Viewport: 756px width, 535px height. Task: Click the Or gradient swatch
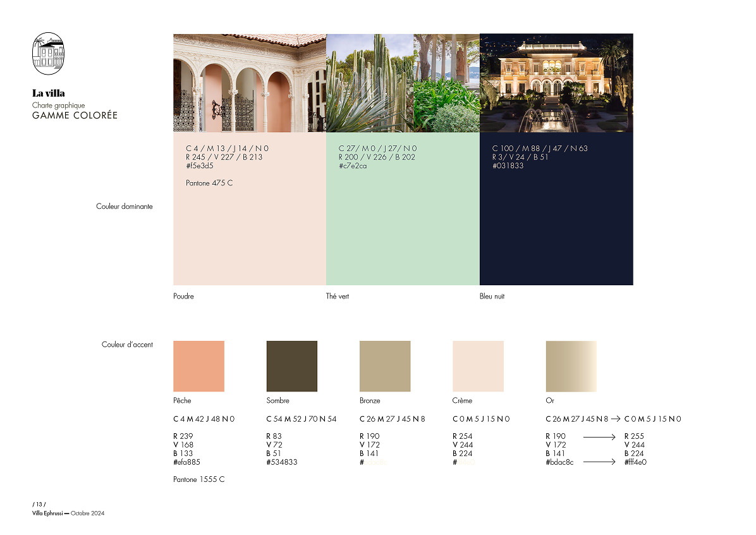pyautogui.click(x=571, y=366)
